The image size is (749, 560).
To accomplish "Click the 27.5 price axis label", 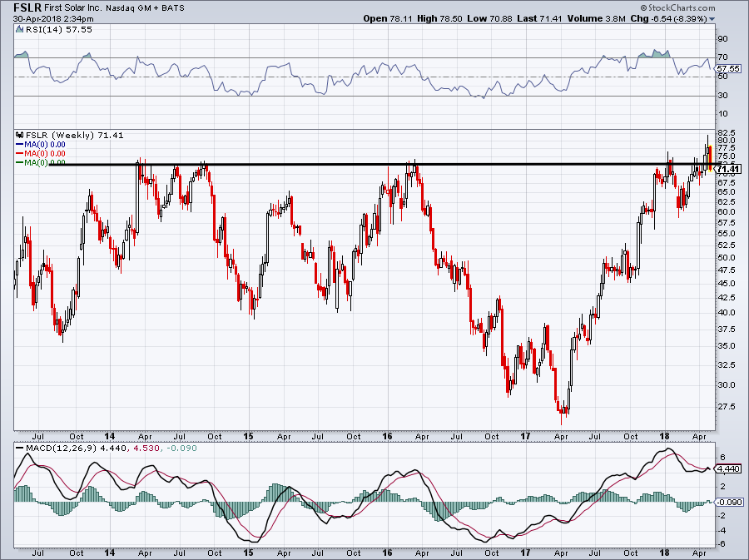I will click(x=727, y=406).
